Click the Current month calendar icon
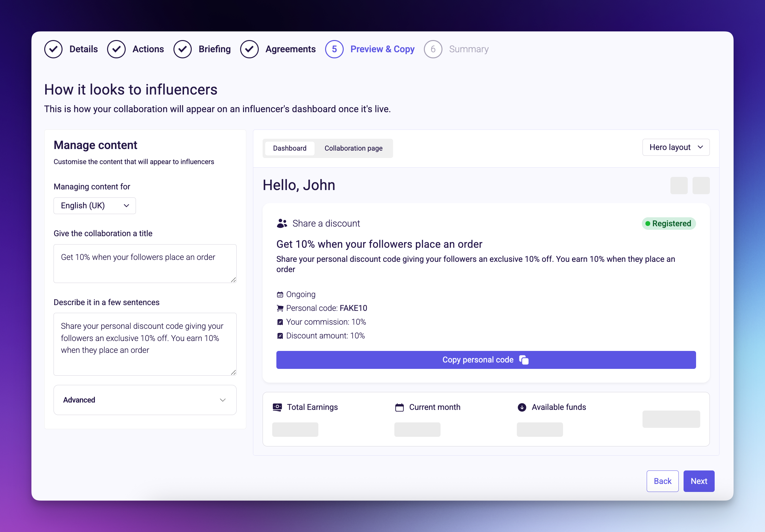The height and width of the screenshot is (532, 765). [399, 407]
